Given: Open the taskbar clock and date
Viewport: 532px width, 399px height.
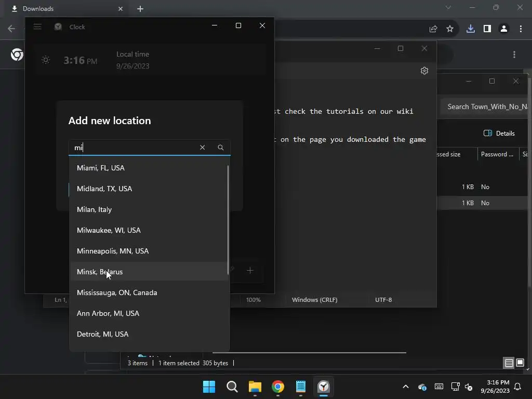Looking at the screenshot, I should (x=495, y=387).
